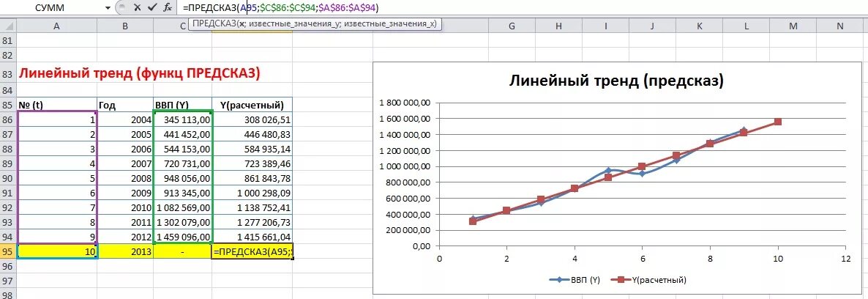Select column H header
868x299 pixels.
click(558, 26)
